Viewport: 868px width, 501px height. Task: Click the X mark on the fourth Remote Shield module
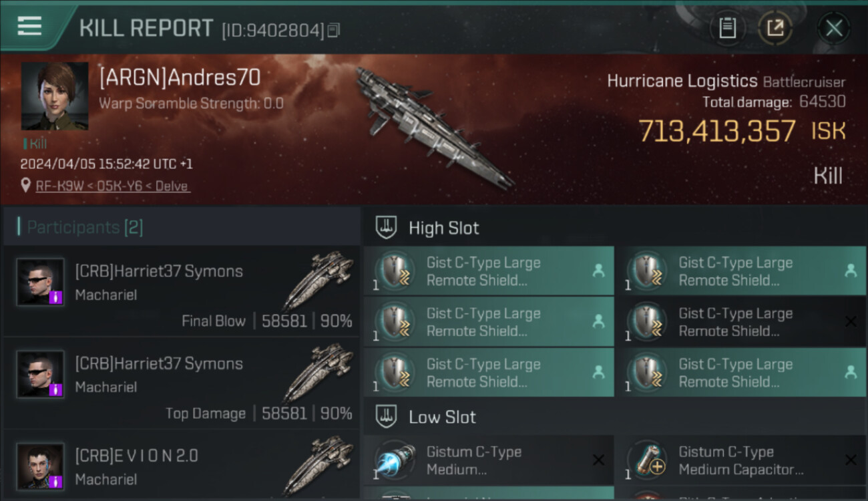point(851,321)
